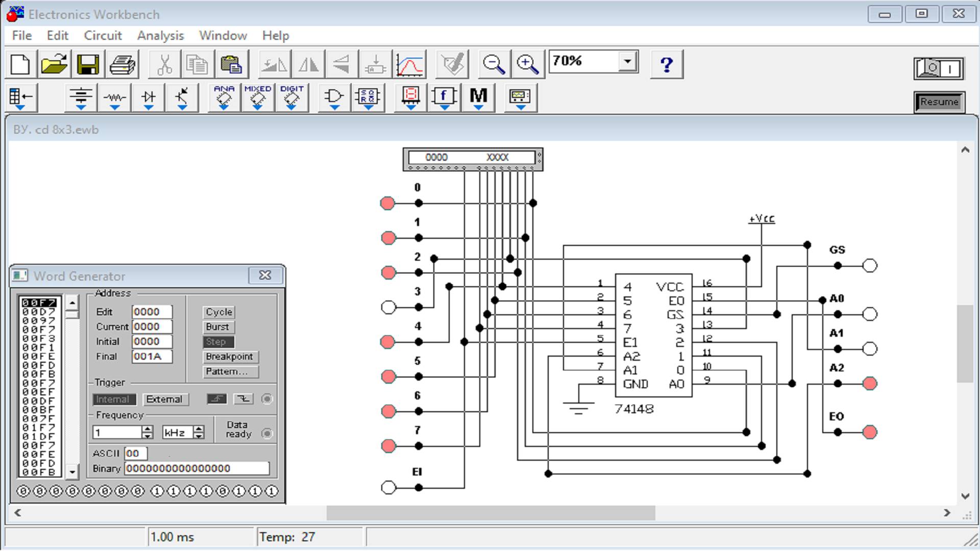The width and height of the screenshot is (980, 551).
Task: Open the Analysis menu
Action: (x=160, y=36)
